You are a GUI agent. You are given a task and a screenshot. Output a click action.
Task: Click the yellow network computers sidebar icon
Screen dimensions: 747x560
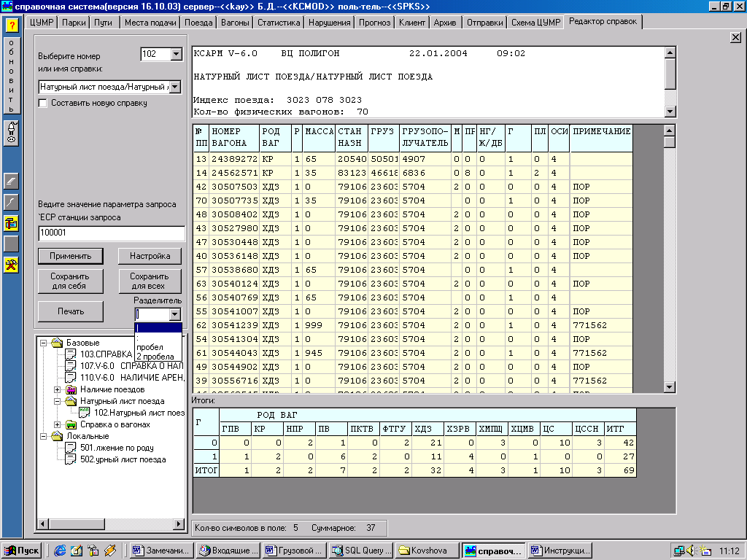(12, 223)
